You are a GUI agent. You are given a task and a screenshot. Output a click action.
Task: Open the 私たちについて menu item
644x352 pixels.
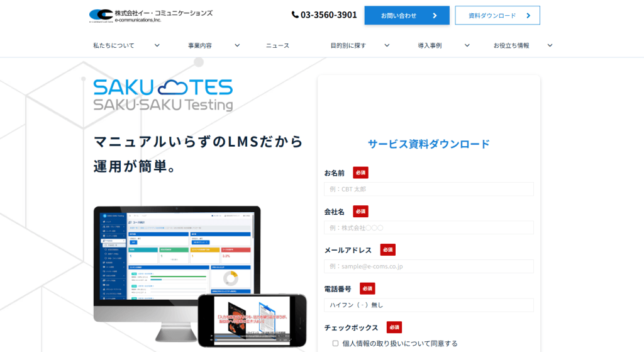point(114,45)
